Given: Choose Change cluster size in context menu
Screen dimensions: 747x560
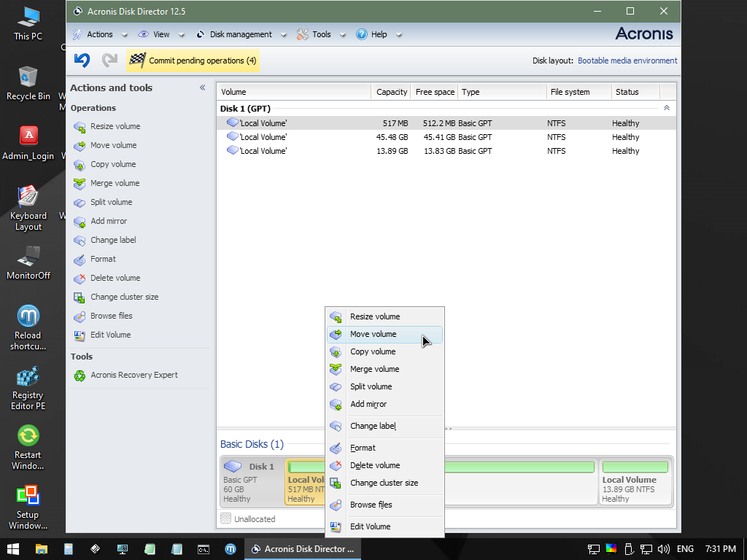Looking at the screenshot, I should click(x=385, y=483).
